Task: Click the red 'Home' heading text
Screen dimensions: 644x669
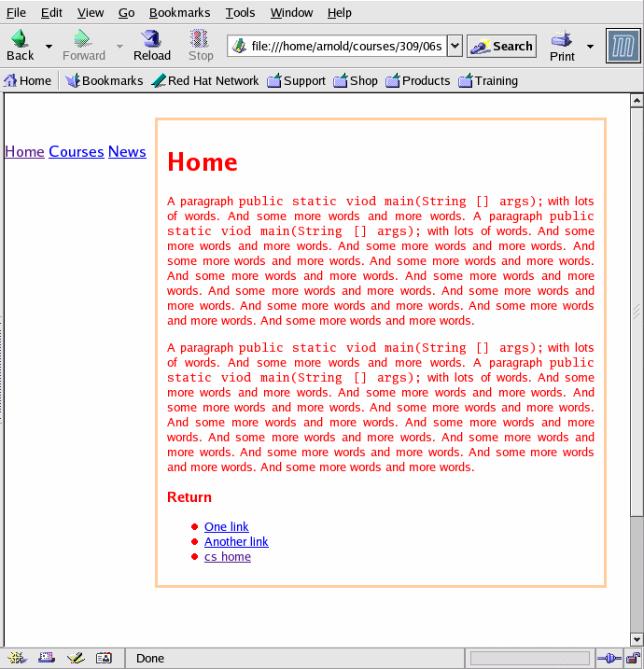Action: coord(203,162)
